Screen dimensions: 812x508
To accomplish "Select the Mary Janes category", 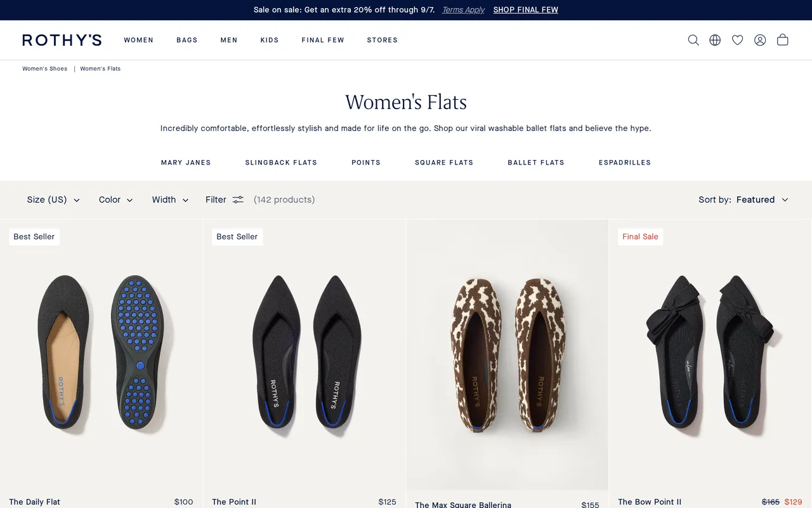I will [x=186, y=163].
